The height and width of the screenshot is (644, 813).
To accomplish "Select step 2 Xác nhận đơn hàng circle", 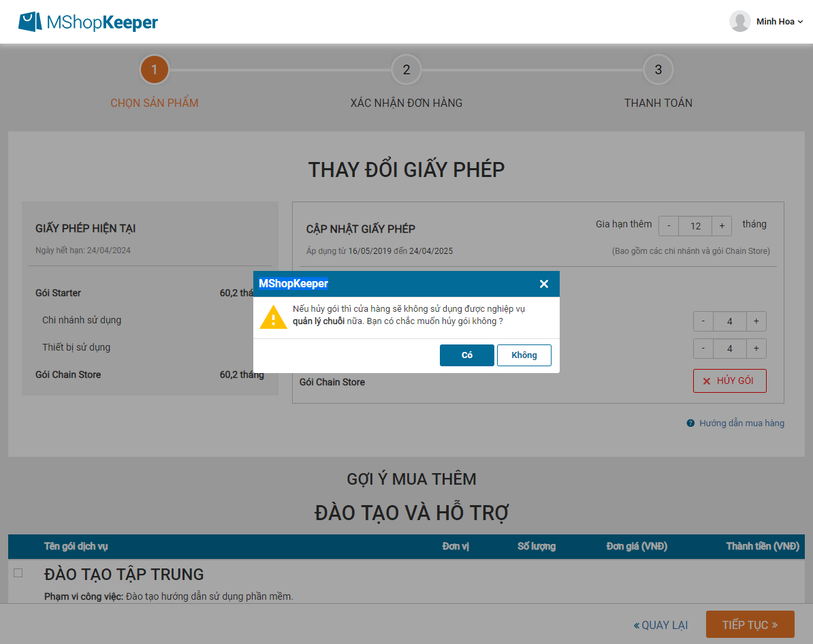I will [406, 69].
